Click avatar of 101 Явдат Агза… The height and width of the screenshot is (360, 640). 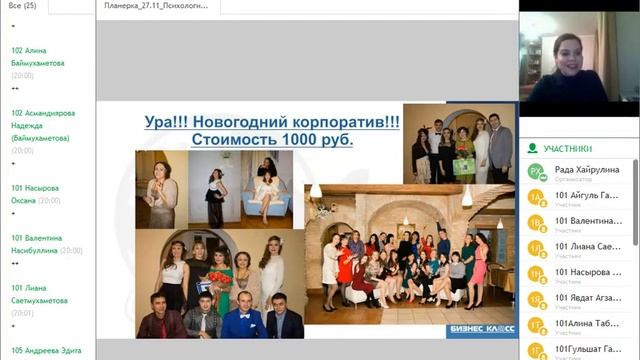[x=536, y=300]
